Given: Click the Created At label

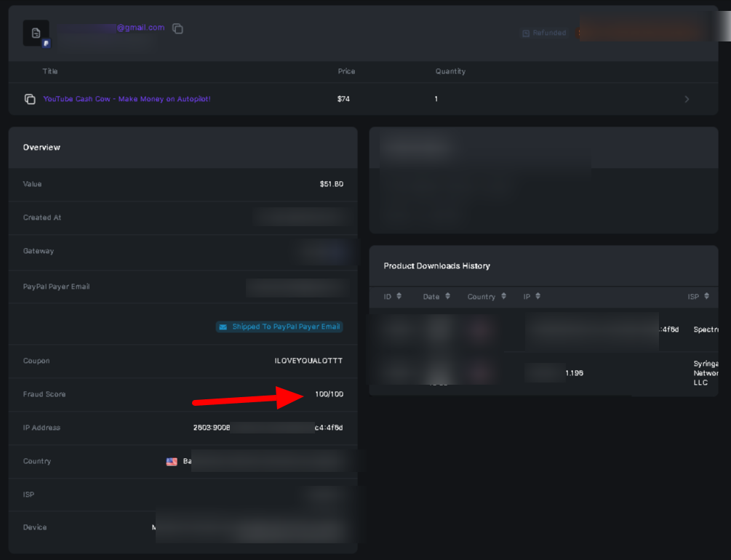Looking at the screenshot, I should 42,217.
